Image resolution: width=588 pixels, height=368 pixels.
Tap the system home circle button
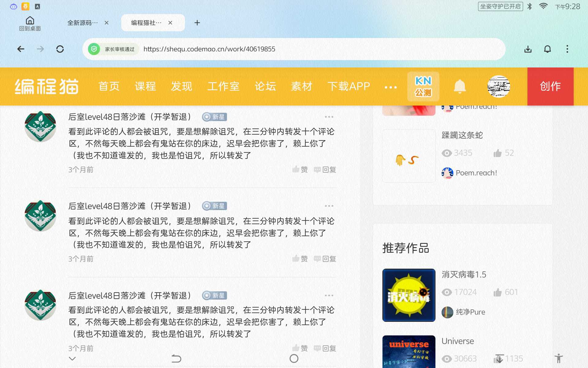(x=294, y=358)
